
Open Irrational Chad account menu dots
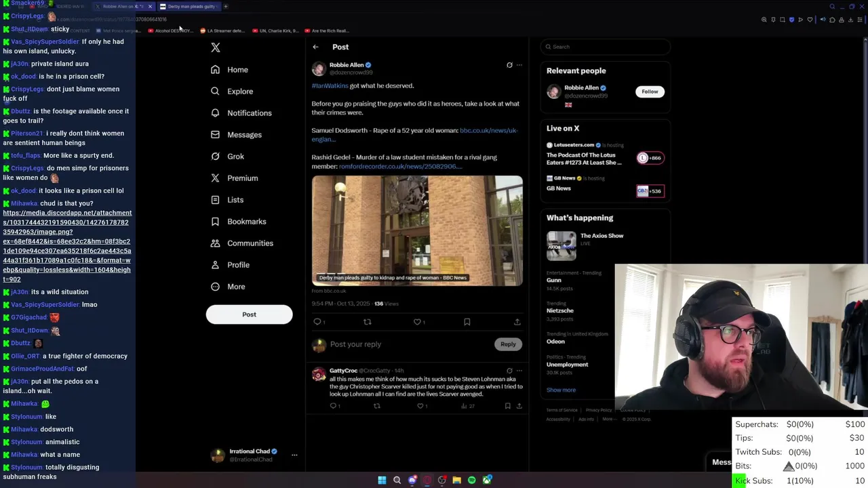[294, 455]
